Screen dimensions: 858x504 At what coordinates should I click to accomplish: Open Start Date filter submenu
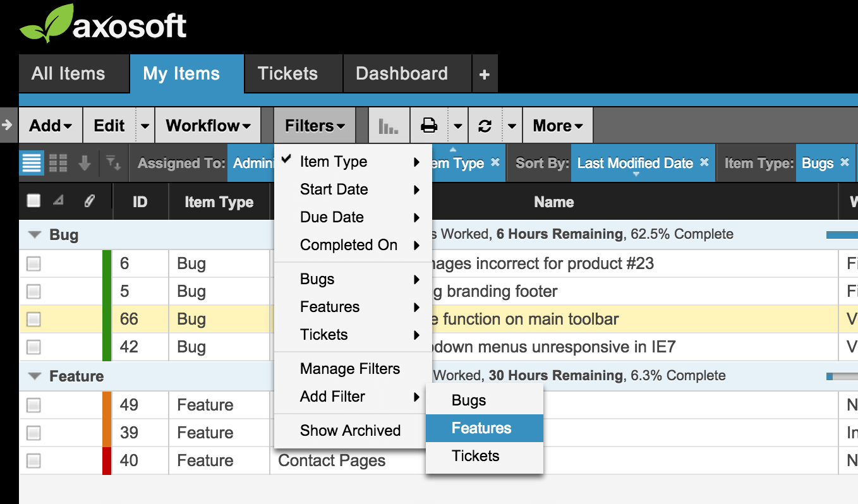point(353,189)
